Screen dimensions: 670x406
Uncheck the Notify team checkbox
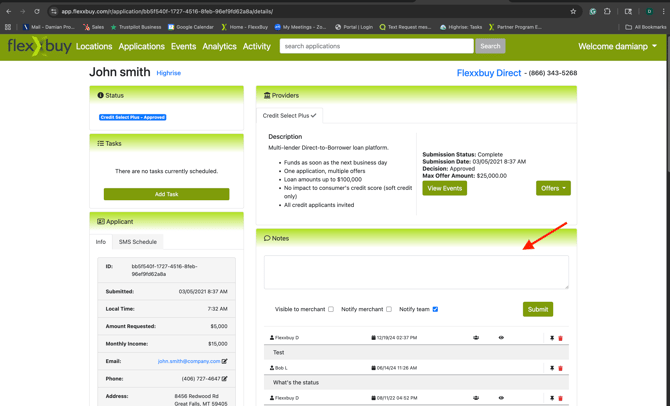(435, 309)
